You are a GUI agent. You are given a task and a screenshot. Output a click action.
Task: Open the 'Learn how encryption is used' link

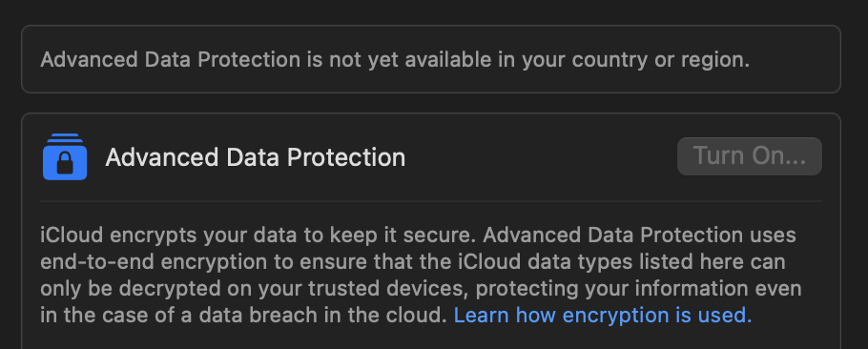coord(603,316)
